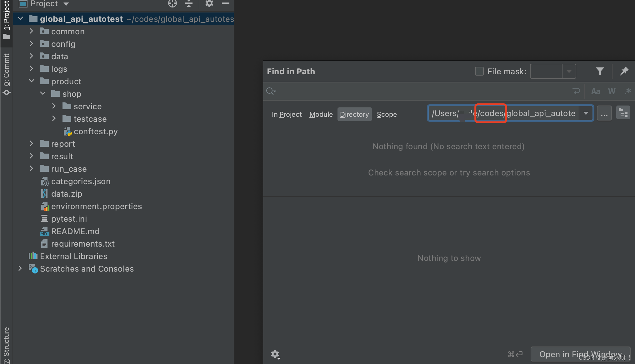This screenshot has width=635, height=364.
Task: Enable the File mask checkbox
Action: pos(479,71)
